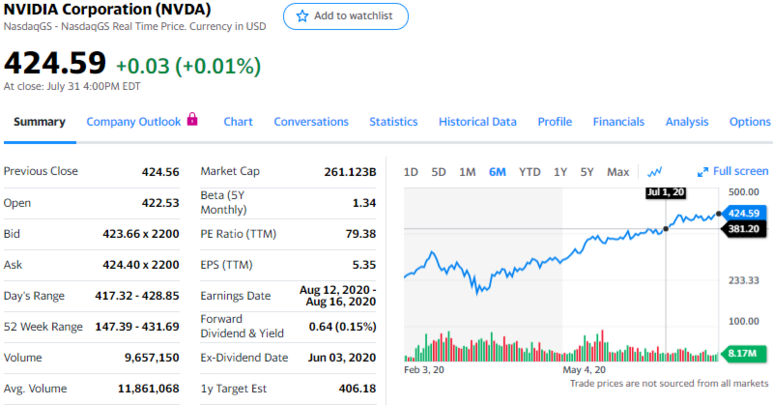Click the 8.17M volume label on chart
This screenshot has width=773, height=405.
(743, 353)
